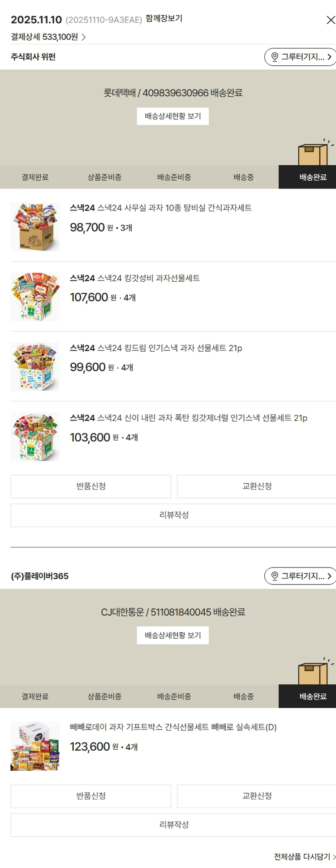Write a review for 스낵24 products
The height and width of the screenshot is (868, 336).
pos(174,515)
